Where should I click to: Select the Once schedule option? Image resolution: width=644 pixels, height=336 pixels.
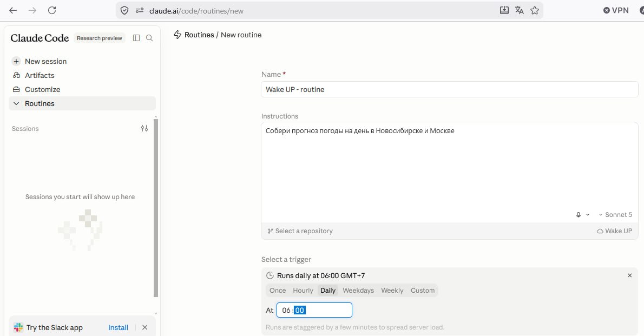pos(278,291)
